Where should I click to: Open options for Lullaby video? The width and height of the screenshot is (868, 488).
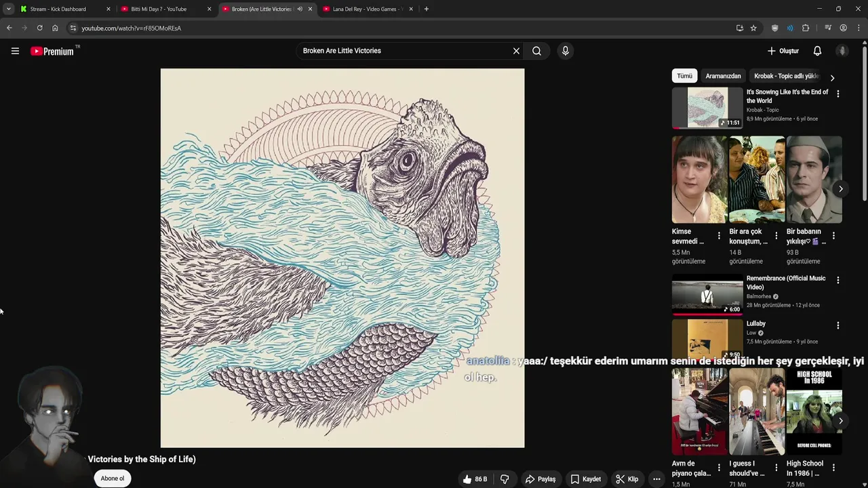838,325
